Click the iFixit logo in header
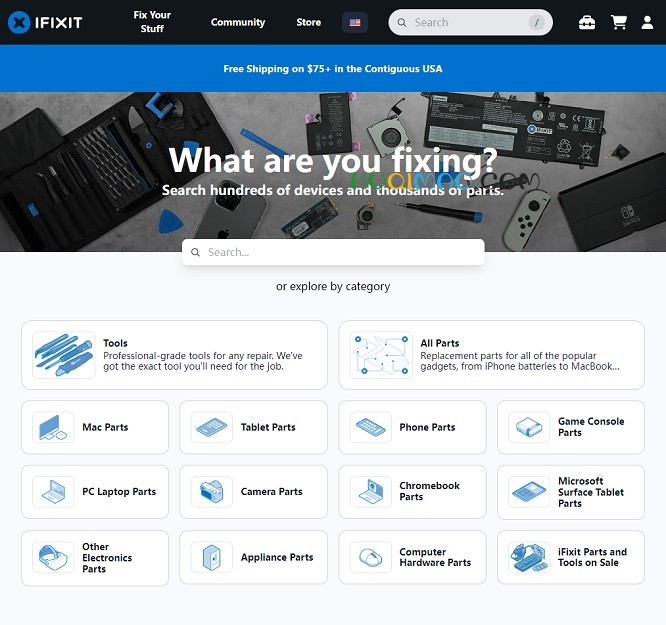Screen dimensions: 666x625 pyautogui.click(x=45, y=22)
